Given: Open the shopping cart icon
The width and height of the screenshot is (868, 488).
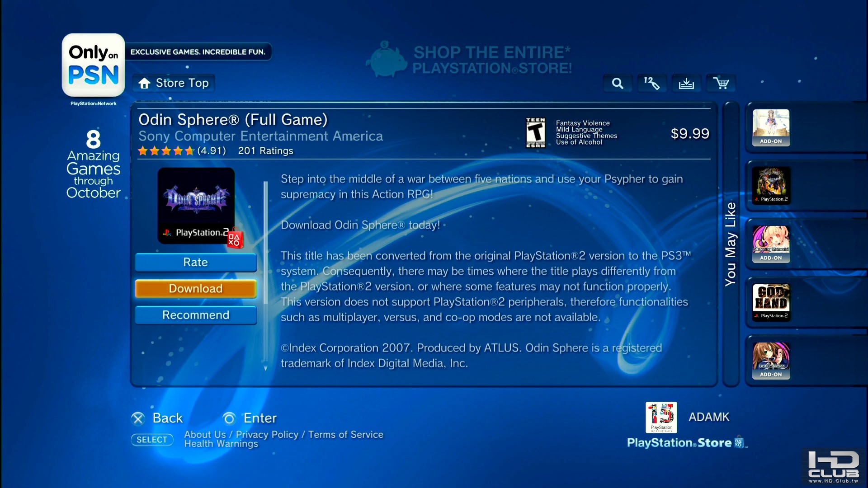Looking at the screenshot, I should (721, 83).
